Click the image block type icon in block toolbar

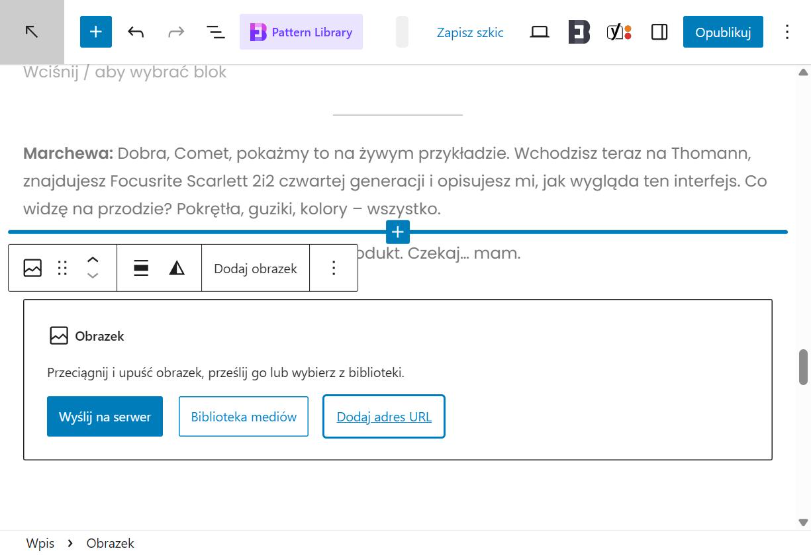point(33,268)
